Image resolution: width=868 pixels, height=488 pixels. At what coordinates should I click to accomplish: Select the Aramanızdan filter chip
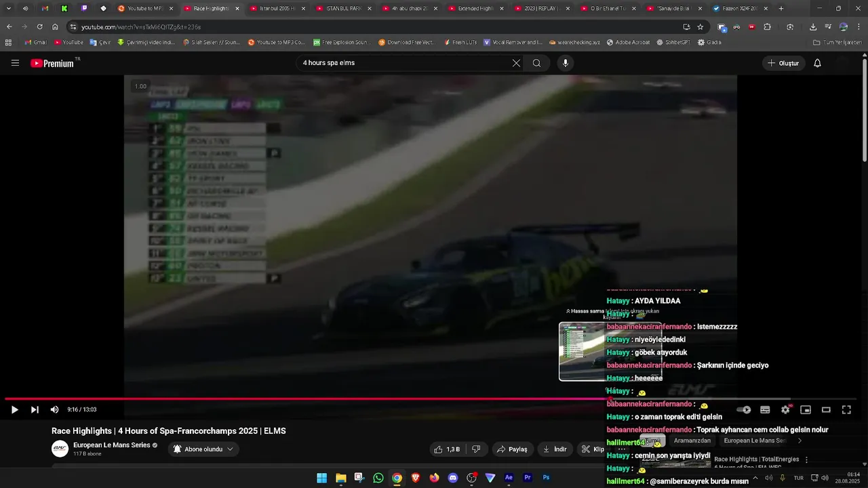pyautogui.click(x=692, y=441)
